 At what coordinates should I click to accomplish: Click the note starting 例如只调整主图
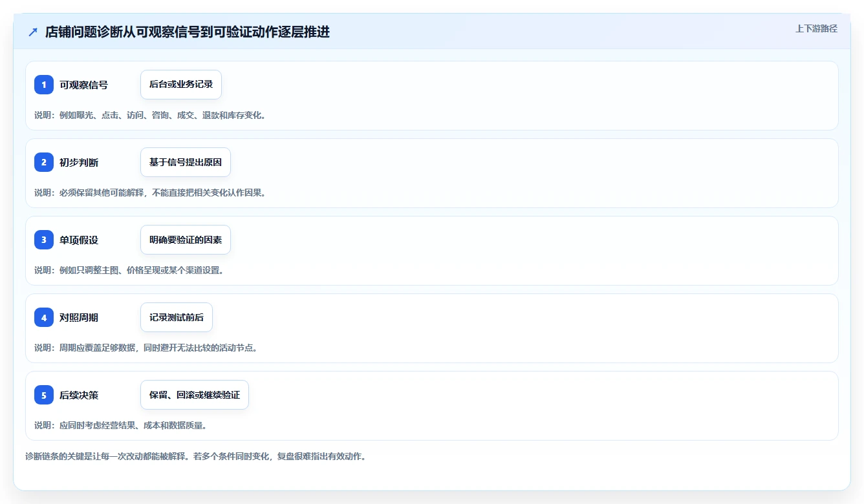[129, 270]
